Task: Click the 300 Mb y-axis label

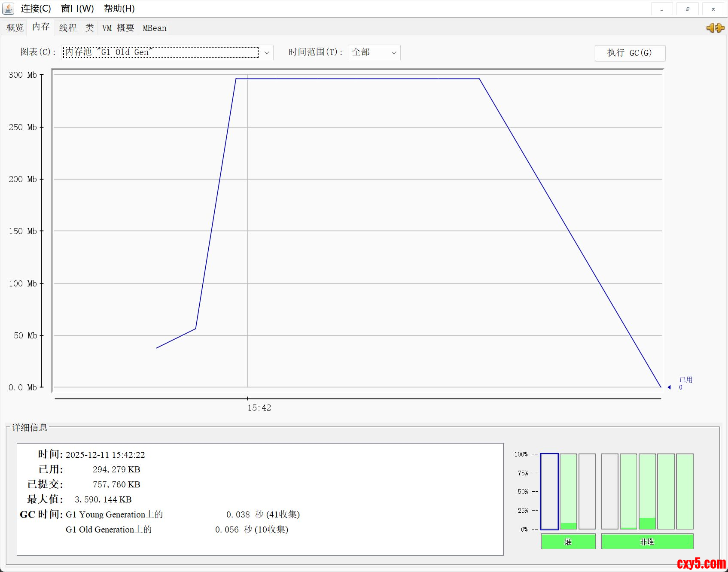Action: tap(23, 75)
